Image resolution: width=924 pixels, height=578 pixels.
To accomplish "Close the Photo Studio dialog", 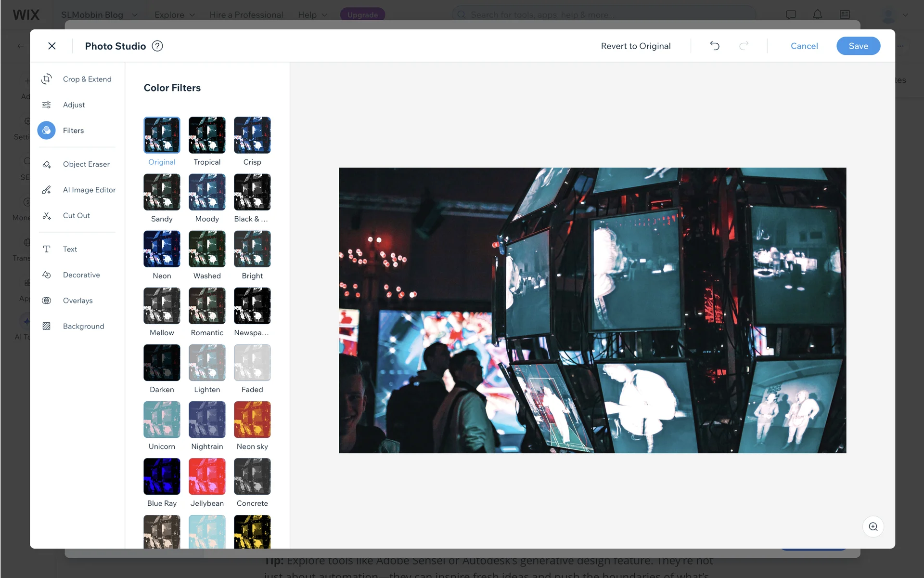I will [x=52, y=46].
